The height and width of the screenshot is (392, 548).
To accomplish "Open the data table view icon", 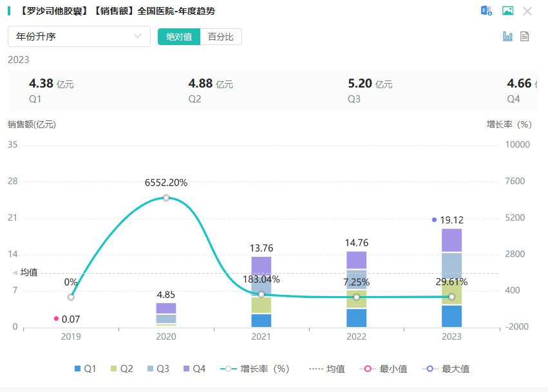I will [x=525, y=37].
